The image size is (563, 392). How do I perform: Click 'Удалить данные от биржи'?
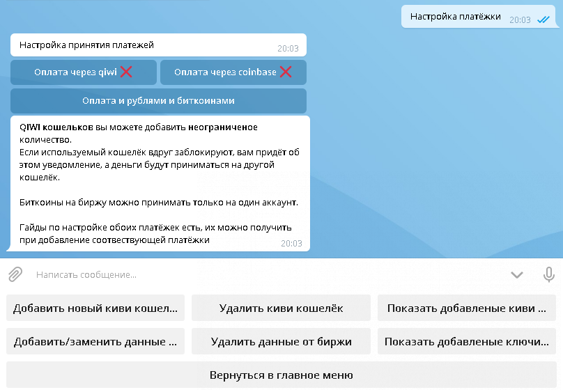coord(281,342)
